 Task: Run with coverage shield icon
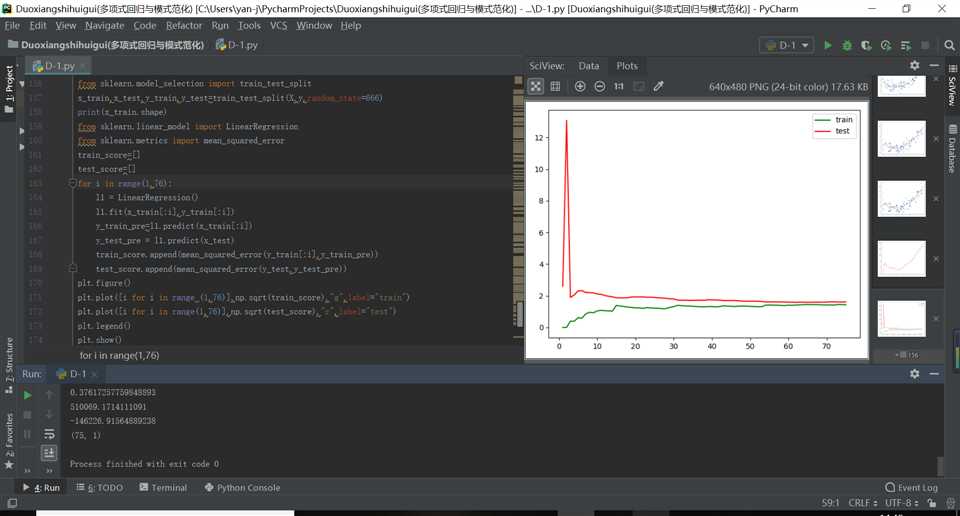coord(866,45)
